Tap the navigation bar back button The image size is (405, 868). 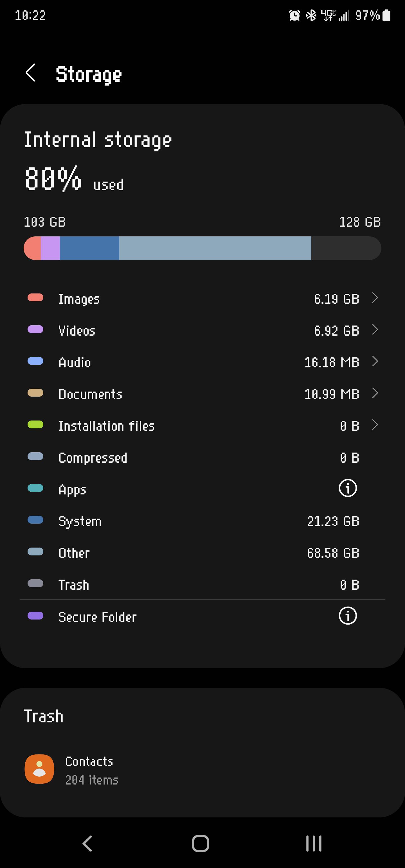click(x=87, y=843)
